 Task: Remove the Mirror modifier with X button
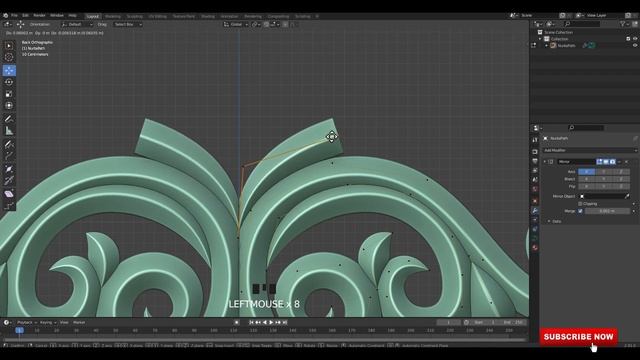[x=627, y=162]
